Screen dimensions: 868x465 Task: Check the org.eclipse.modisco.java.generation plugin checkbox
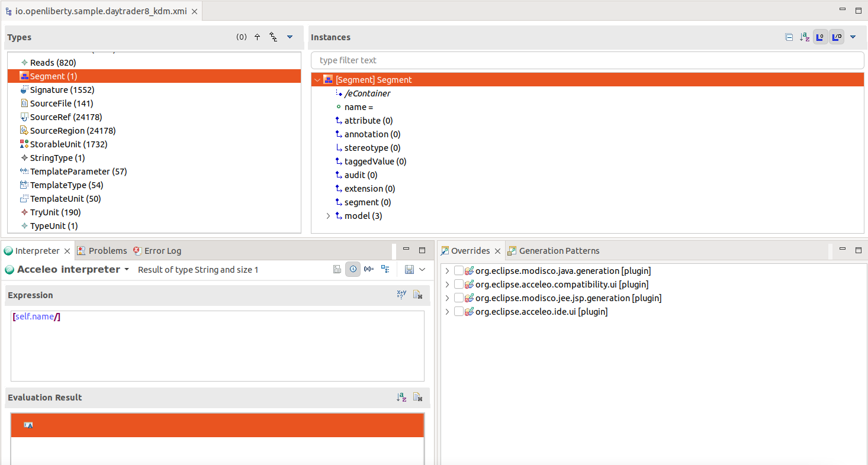458,271
